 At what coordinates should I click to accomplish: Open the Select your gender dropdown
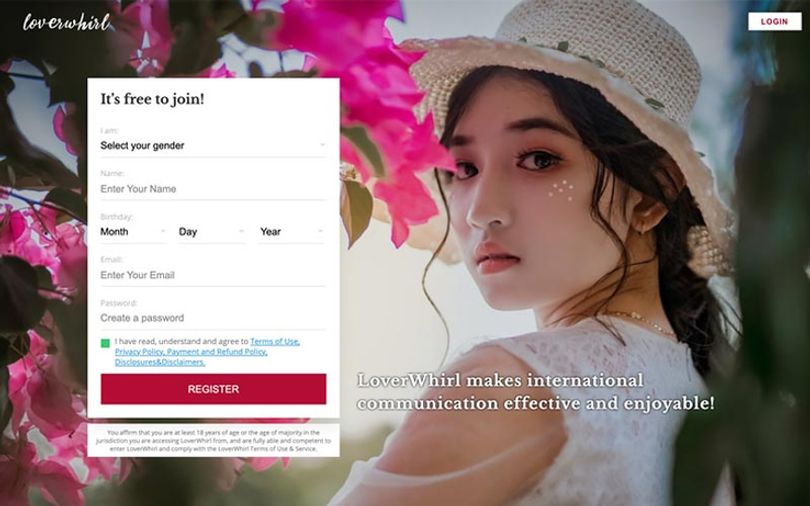tap(213, 146)
